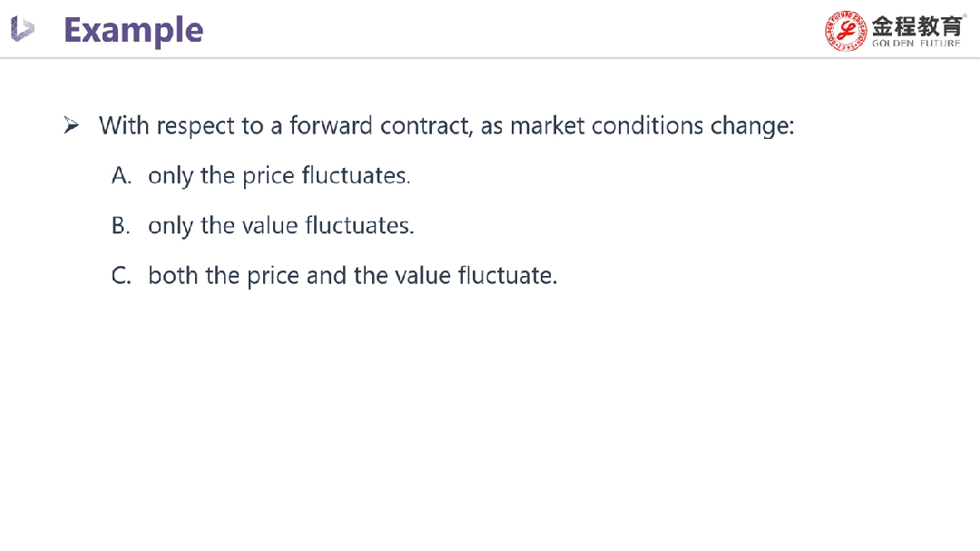Choose answer letter B

click(122, 225)
